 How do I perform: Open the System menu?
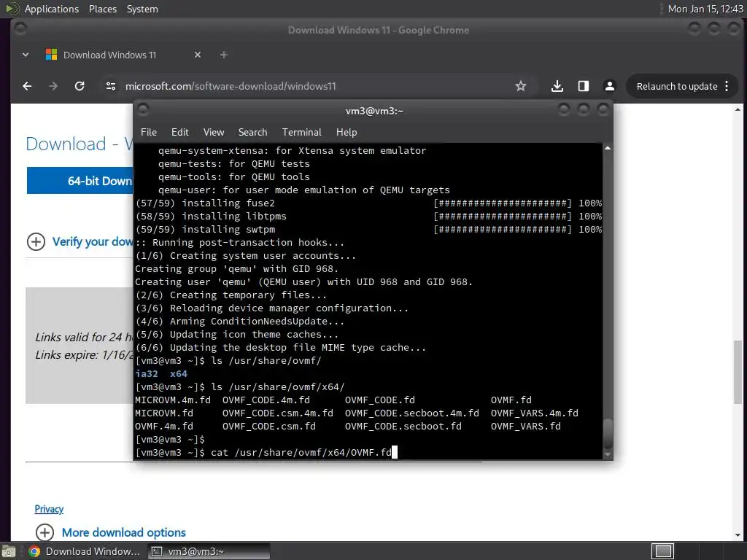pyautogui.click(x=142, y=9)
